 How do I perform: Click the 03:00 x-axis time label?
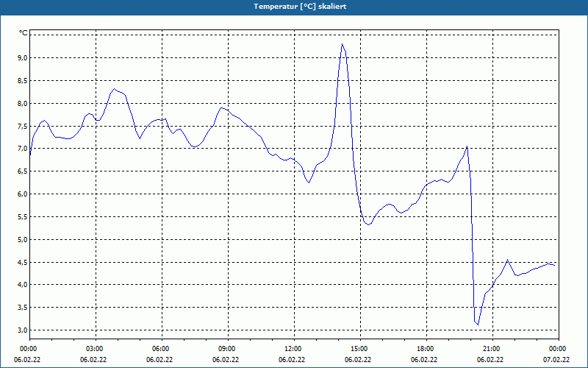coord(93,349)
